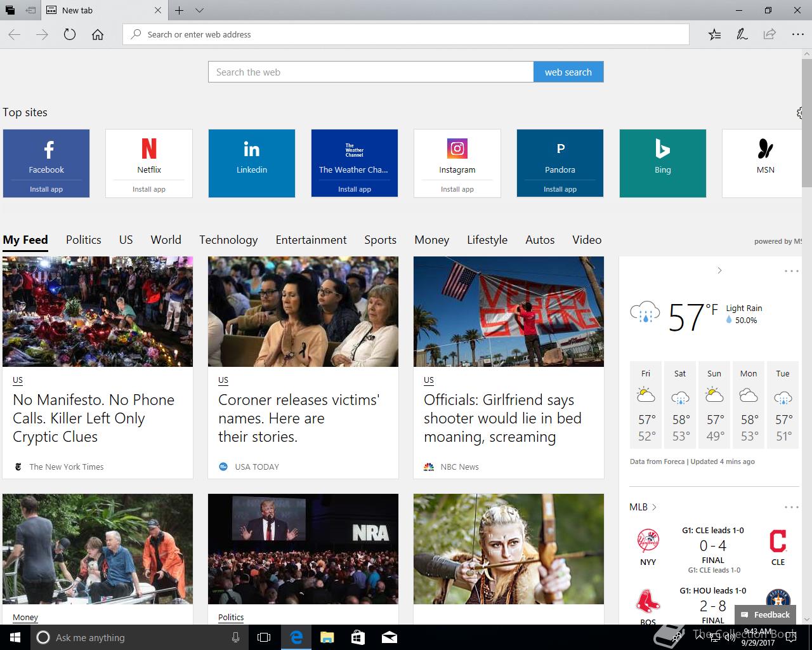Switch to the Lifestyle feed tab
The width and height of the screenshot is (812, 650).
click(x=487, y=240)
